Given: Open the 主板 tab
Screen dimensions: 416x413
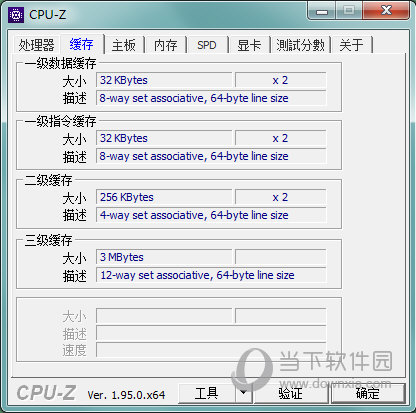Looking at the screenshot, I should coord(124,45).
